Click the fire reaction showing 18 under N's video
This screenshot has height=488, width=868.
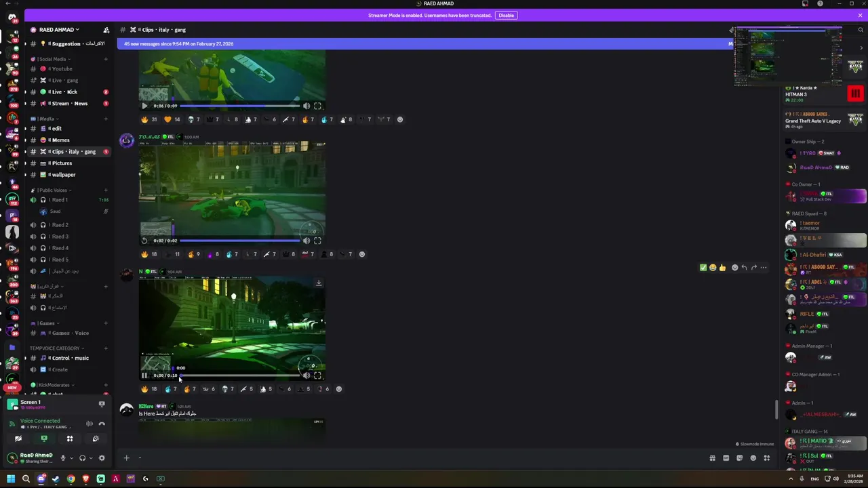[x=149, y=389]
